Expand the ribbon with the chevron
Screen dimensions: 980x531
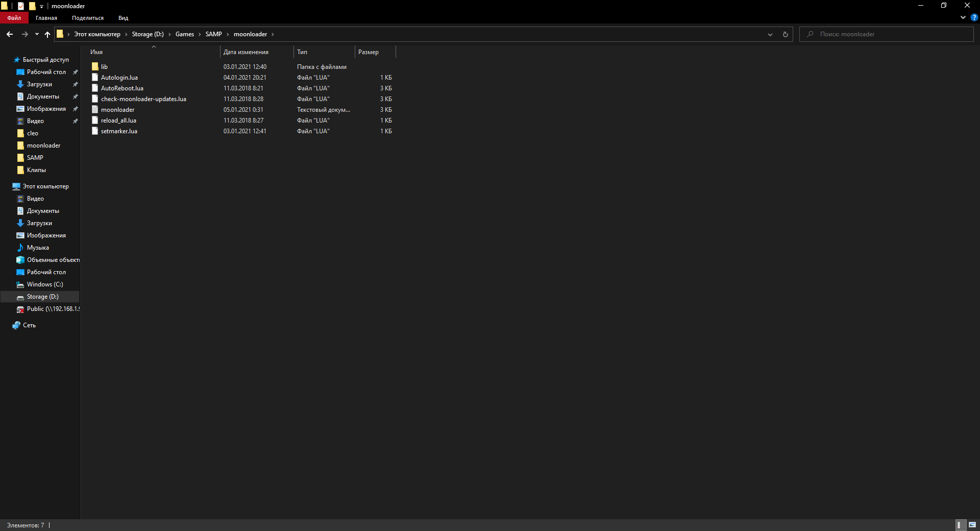pos(963,17)
